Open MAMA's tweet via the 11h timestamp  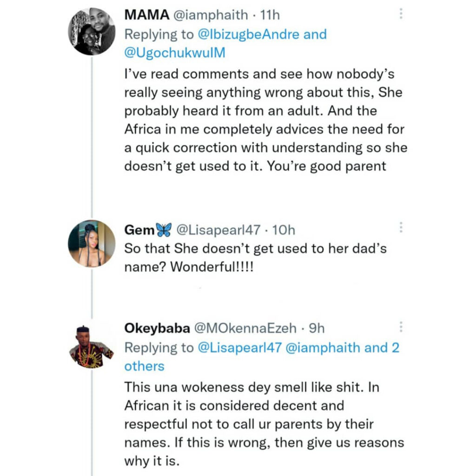[270, 15]
